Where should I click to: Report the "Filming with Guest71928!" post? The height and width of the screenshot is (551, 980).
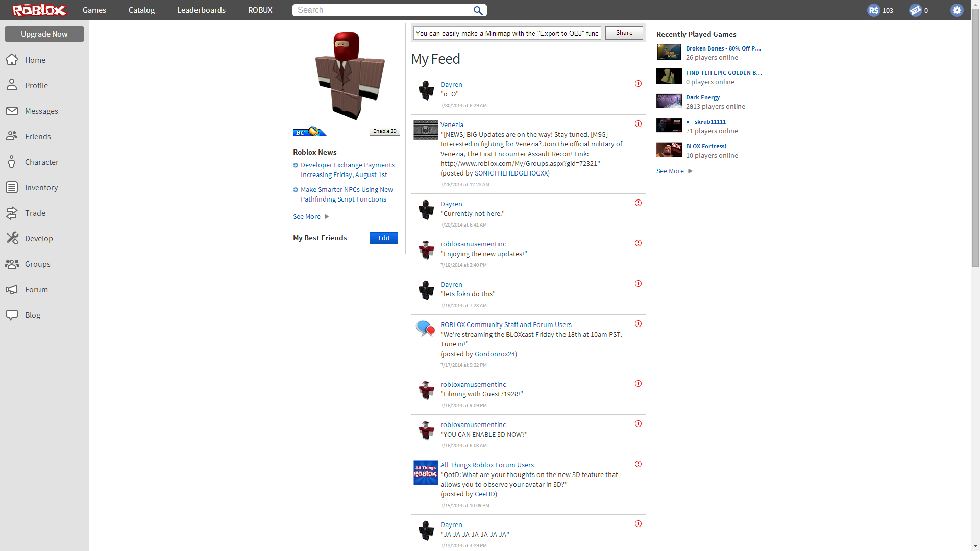coord(638,384)
